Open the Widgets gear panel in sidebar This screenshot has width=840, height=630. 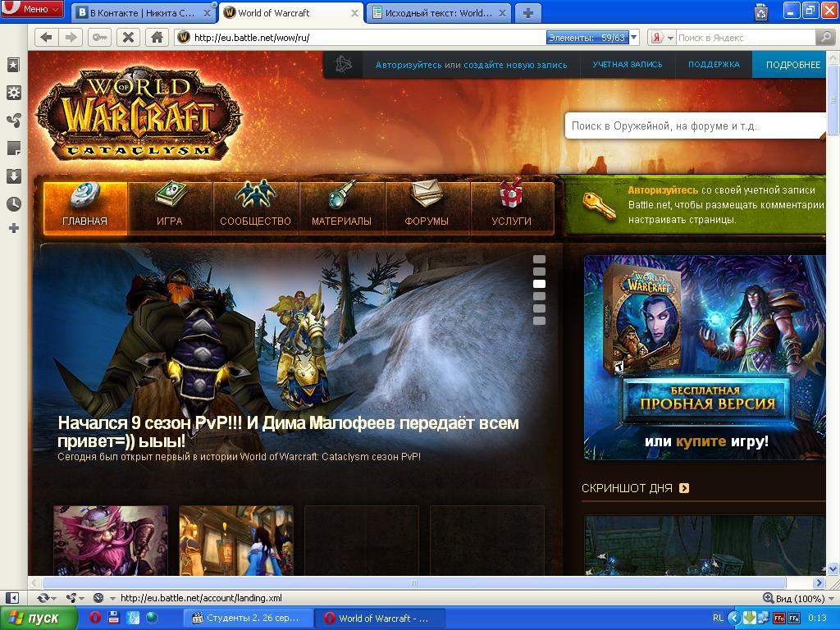(13, 93)
